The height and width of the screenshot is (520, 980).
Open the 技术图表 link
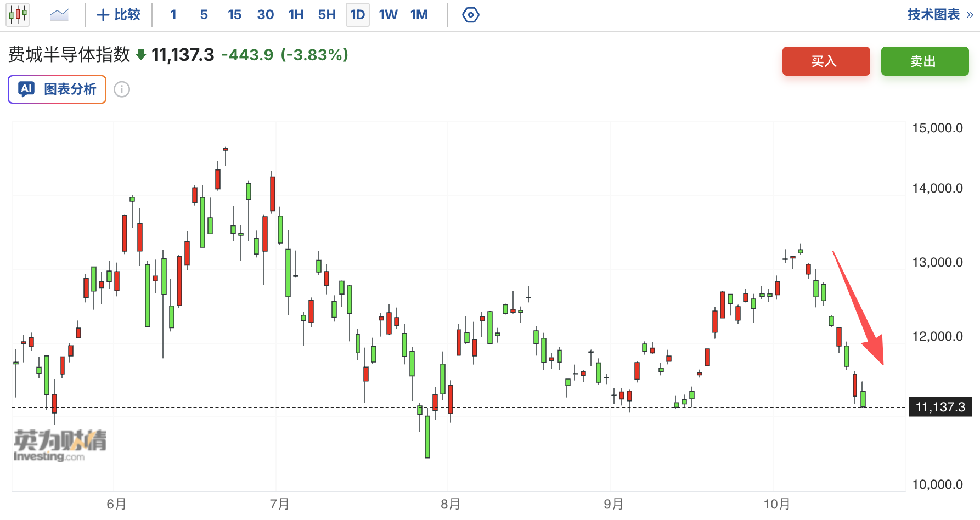point(940,15)
